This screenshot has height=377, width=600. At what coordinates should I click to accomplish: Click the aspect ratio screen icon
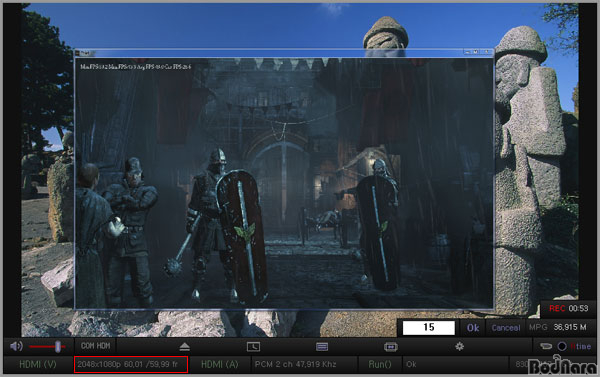click(391, 347)
